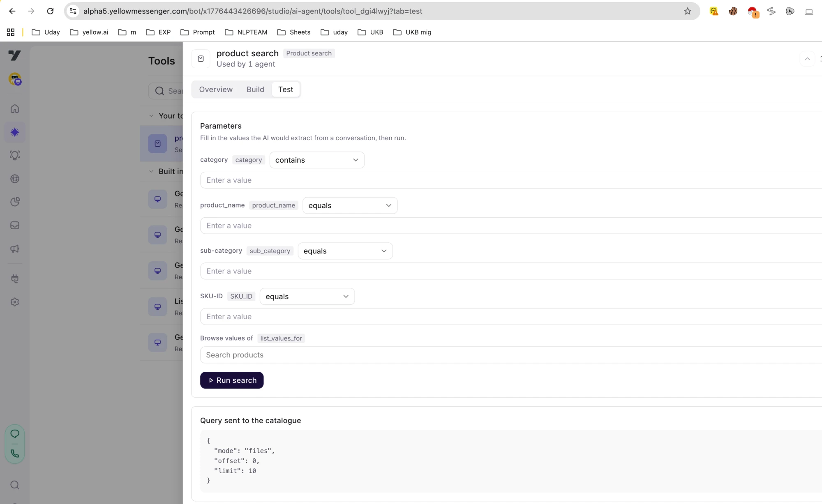Screen dimensions: 822x504
Task: Open the EXP bookmarks folder
Action: click(x=158, y=32)
